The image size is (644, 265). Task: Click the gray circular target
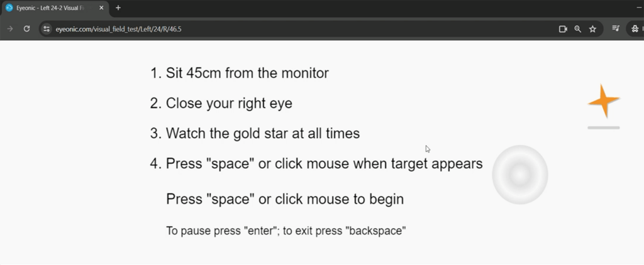point(520,175)
